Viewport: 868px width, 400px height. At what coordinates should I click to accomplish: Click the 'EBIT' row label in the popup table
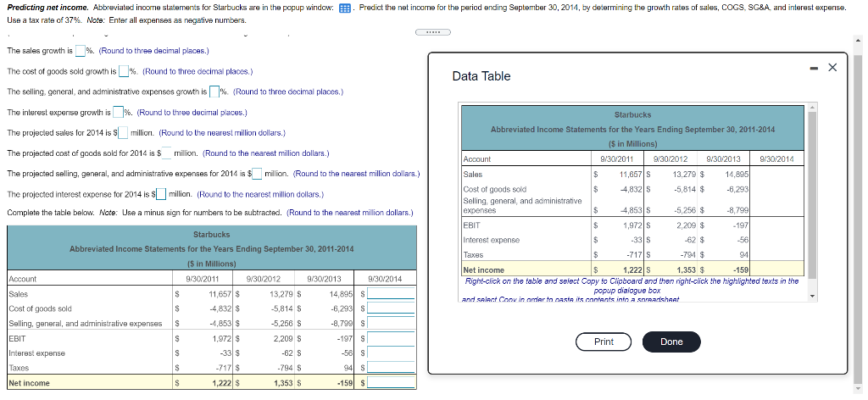coord(471,225)
